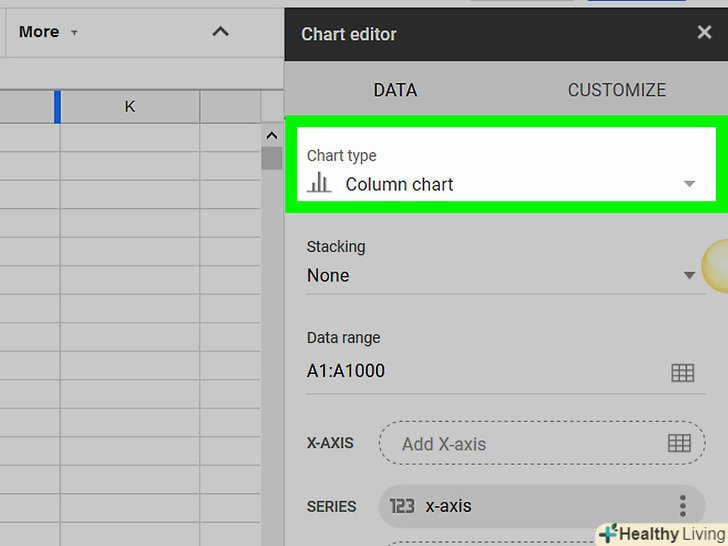Click the spreadsheet scrollbar up arrow
Screen dimensions: 728x546
pos(271,135)
